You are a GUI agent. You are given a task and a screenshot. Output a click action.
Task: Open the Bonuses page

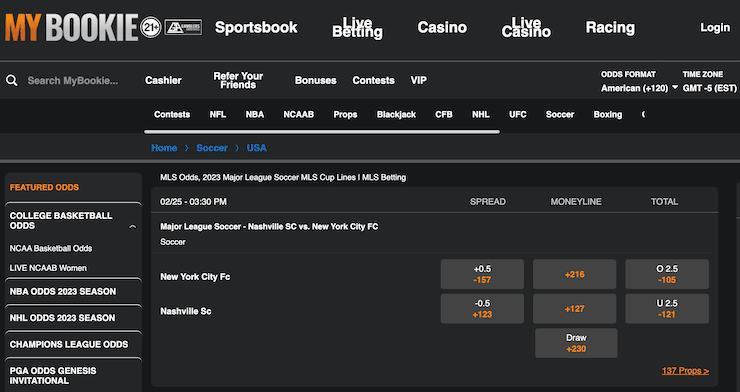316,80
